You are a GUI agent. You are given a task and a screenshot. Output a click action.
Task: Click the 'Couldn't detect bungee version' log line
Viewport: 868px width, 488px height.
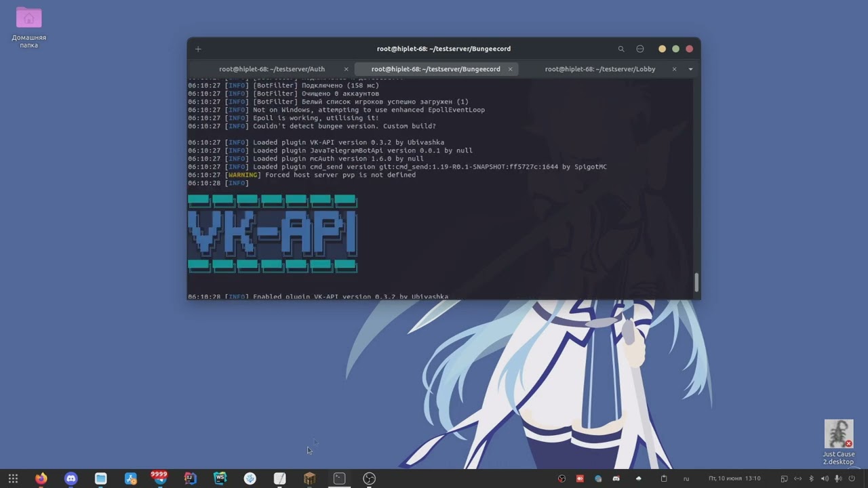[312, 126]
